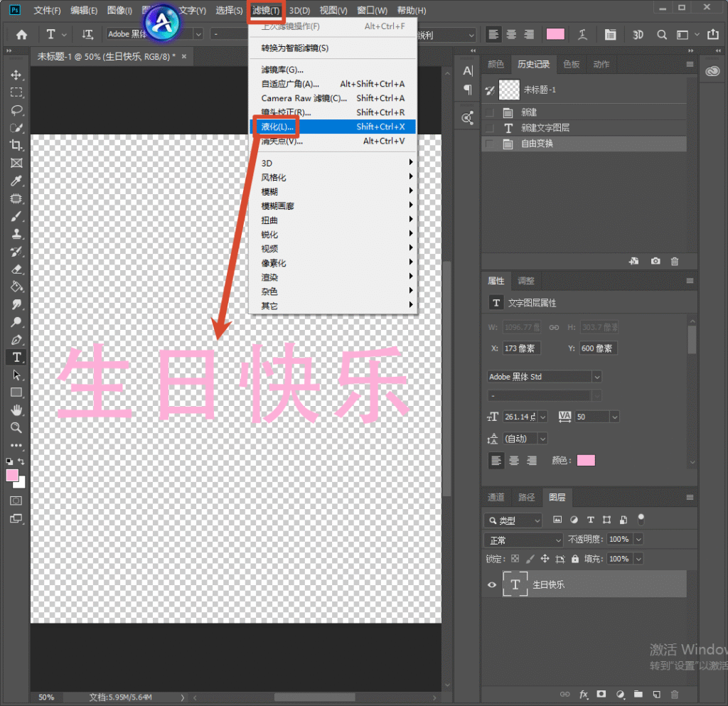
Task: Select the Spot Healing Brush tool
Action: [x=16, y=198]
